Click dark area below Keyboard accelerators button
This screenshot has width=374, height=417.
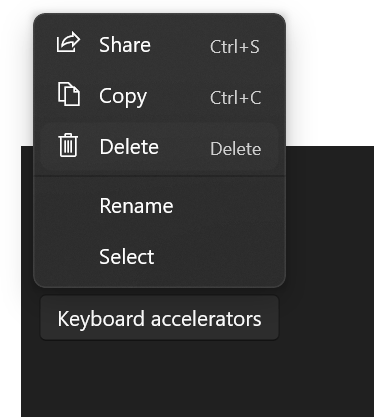[159, 380]
